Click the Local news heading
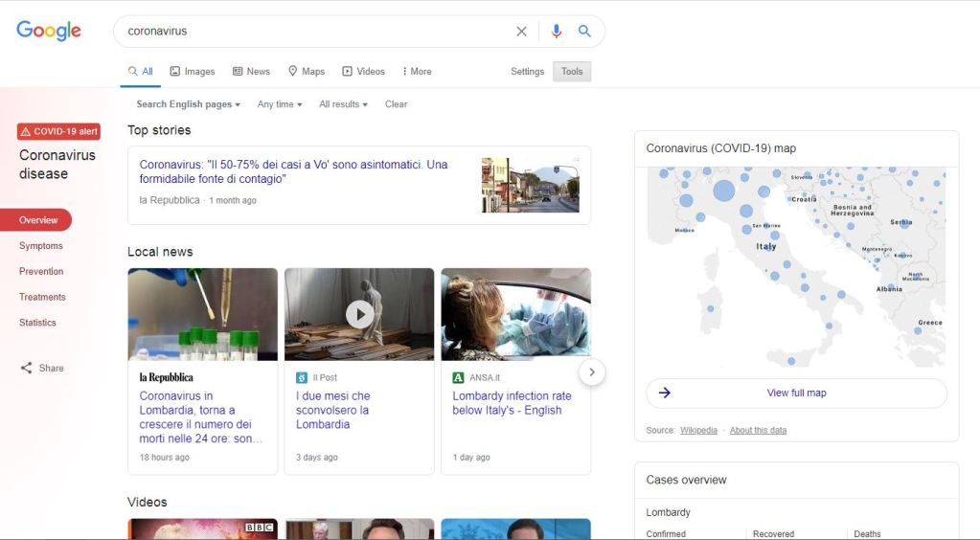Screen dimensions: 980x540 (x=160, y=252)
